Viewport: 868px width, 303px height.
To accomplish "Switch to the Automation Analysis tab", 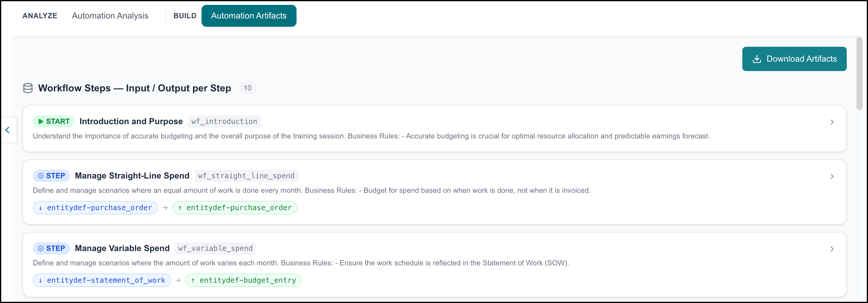I will pos(110,16).
